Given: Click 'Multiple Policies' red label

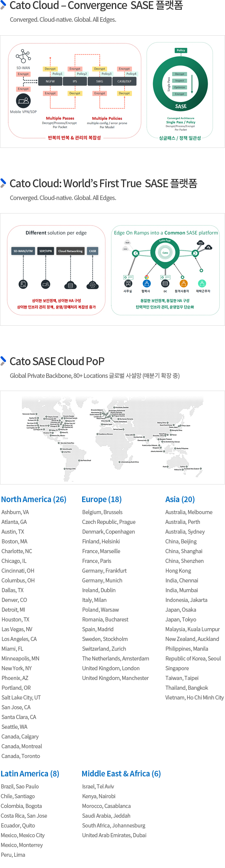Looking at the screenshot, I should pos(107,118).
